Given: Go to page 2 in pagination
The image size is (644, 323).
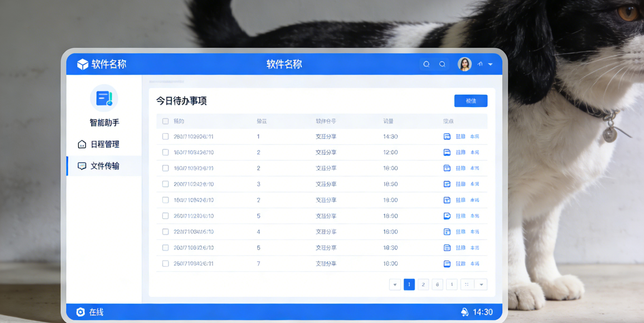Looking at the screenshot, I should [x=423, y=284].
